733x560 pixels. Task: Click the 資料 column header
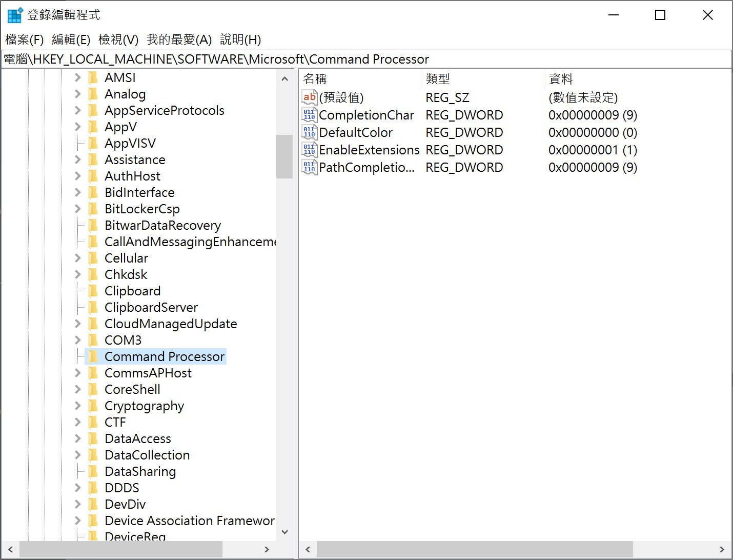coord(638,79)
